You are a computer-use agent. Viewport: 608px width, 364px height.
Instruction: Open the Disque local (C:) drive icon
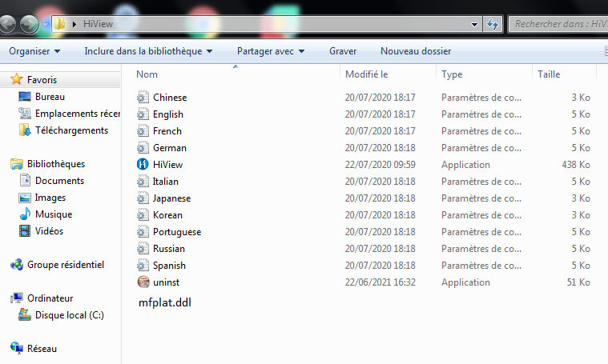pyautogui.click(x=23, y=315)
